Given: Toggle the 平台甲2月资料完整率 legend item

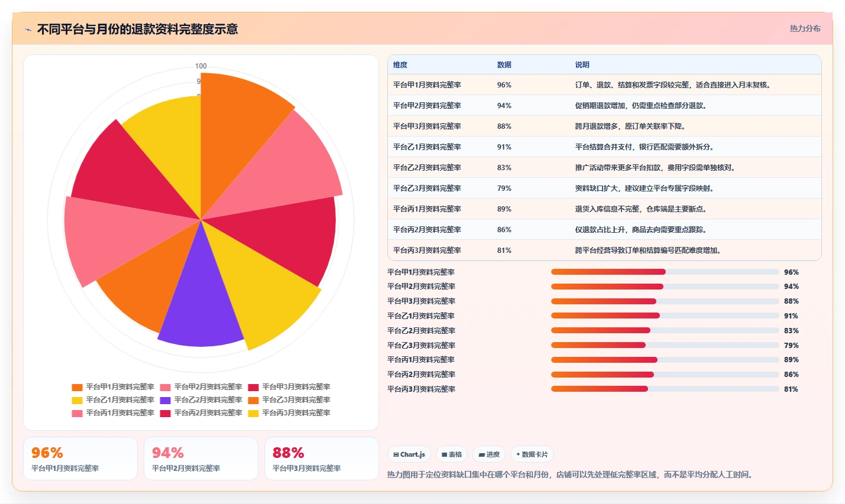Looking at the screenshot, I should click(x=201, y=387).
